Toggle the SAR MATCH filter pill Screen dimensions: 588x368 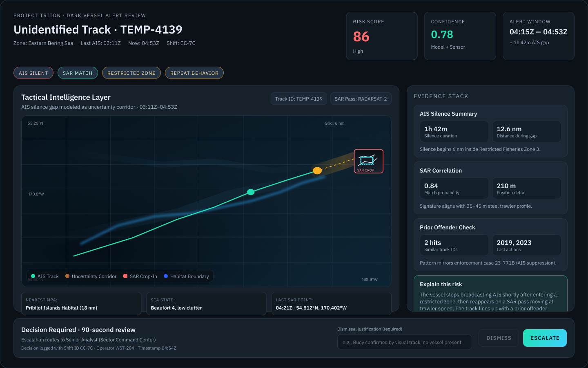(78, 73)
